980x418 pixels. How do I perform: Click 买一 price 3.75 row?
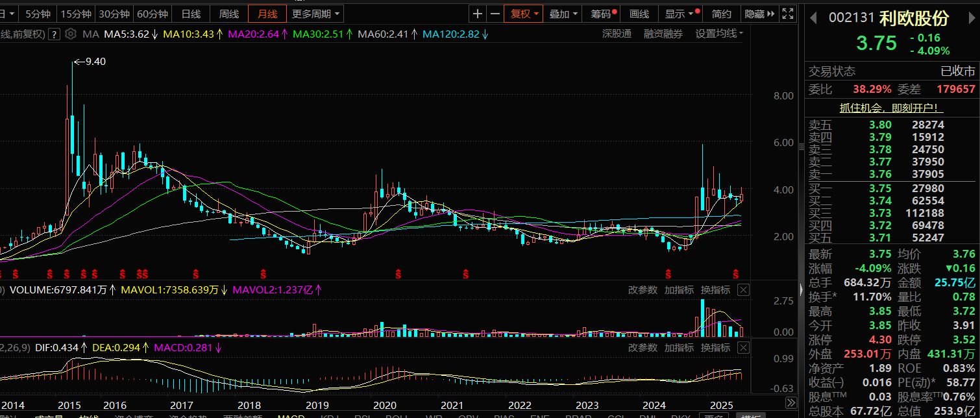pyautogui.click(x=892, y=188)
